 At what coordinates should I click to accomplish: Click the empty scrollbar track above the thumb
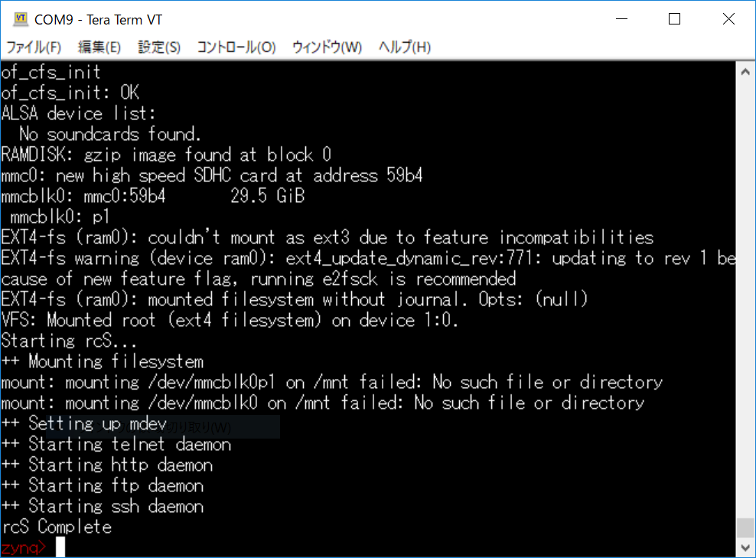(745, 306)
